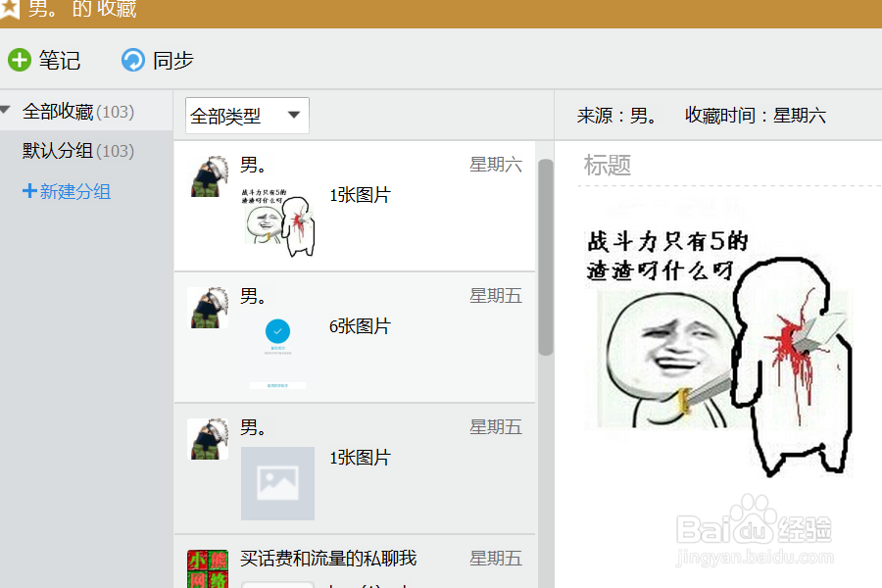Screen dimensions: 882x588
Task: Create a new group via 新建分组
Action: pyautogui.click(x=67, y=191)
